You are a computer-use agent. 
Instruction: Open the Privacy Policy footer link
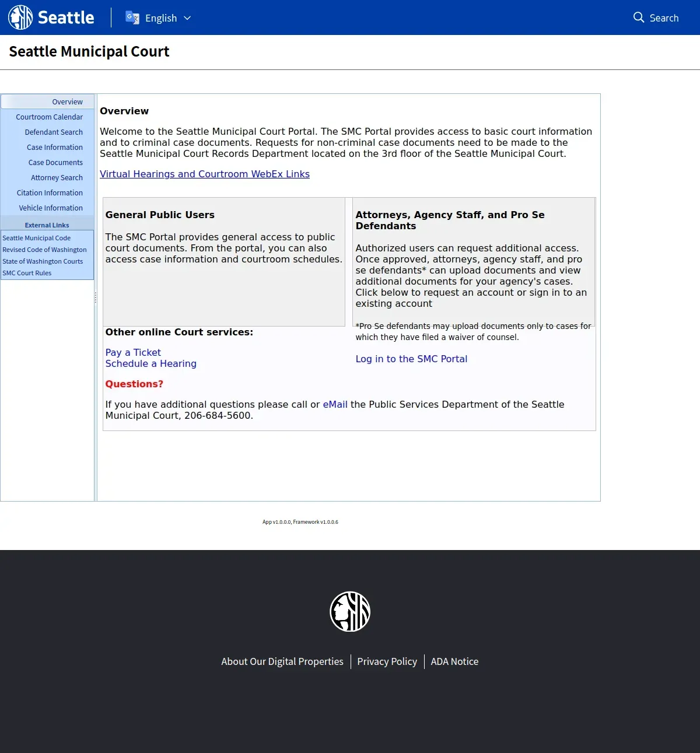tap(387, 661)
